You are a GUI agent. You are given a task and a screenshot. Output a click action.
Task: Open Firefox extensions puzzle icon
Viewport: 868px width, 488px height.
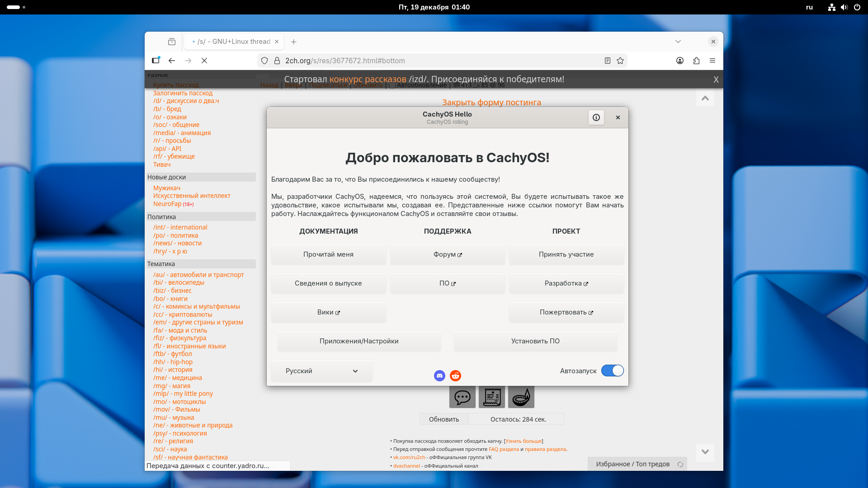696,61
